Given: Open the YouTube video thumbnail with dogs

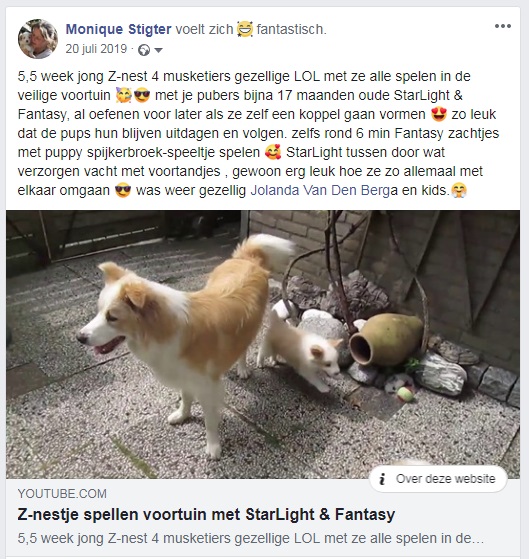Looking at the screenshot, I should [x=263, y=344].
